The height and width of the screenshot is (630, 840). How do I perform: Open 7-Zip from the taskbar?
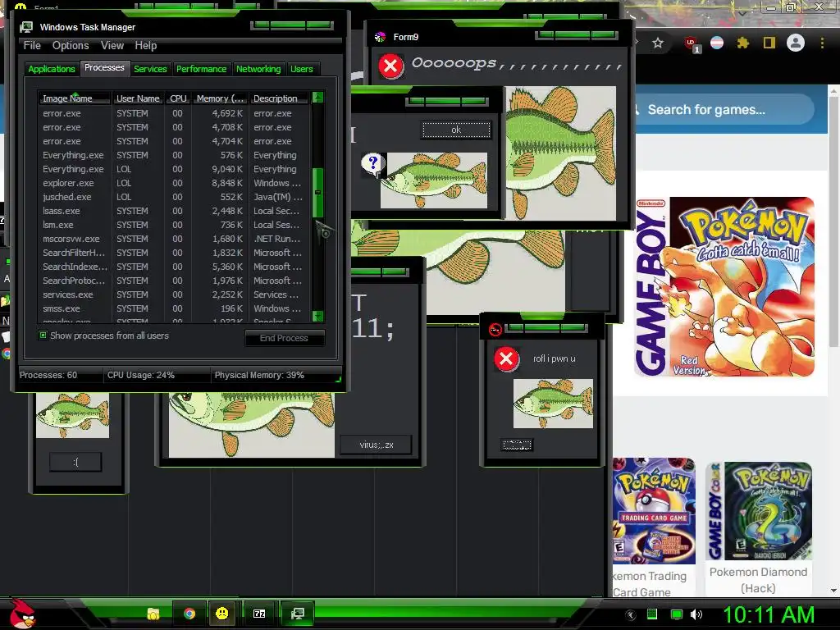[259, 614]
